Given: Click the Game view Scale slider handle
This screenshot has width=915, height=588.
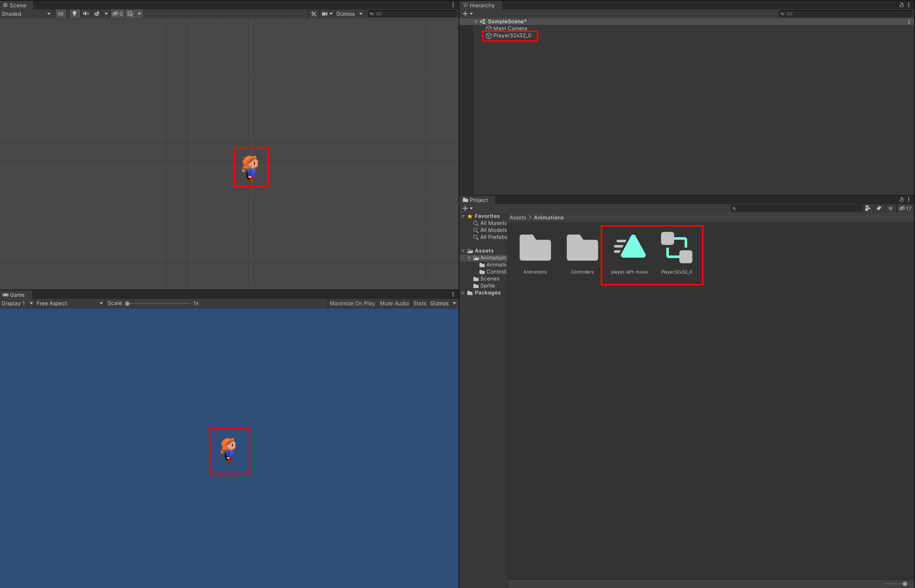Looking at the screenshot, I should 127,303.
